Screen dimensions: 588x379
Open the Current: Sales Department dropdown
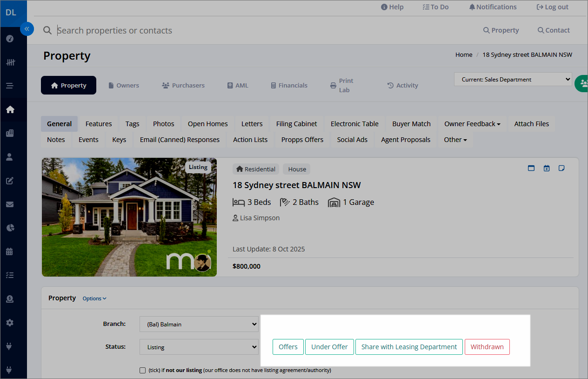pyautogui.click(x=513, y=79)
